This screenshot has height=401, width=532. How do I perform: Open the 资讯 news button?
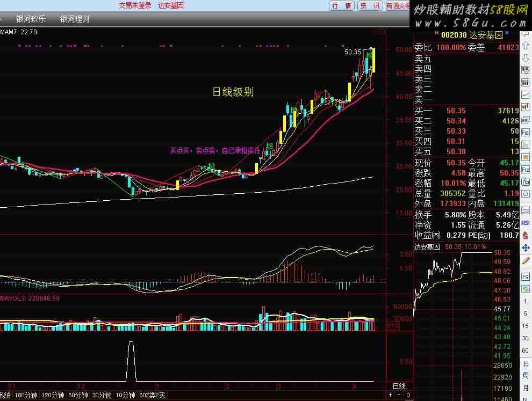click(x=370, y=5)
